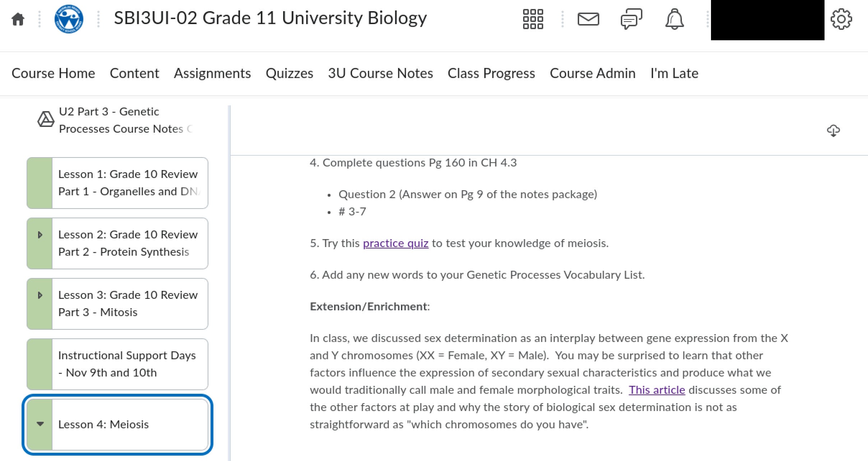The height and width of the screenshot is (461, 868).
Task: Open the Assignments tab
Action: (x=212, y=73)
